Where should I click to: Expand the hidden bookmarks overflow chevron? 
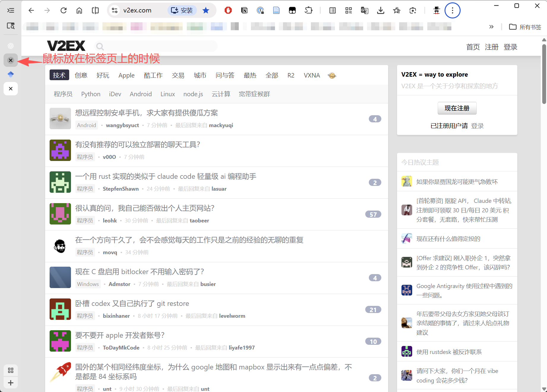click(491, 27)
